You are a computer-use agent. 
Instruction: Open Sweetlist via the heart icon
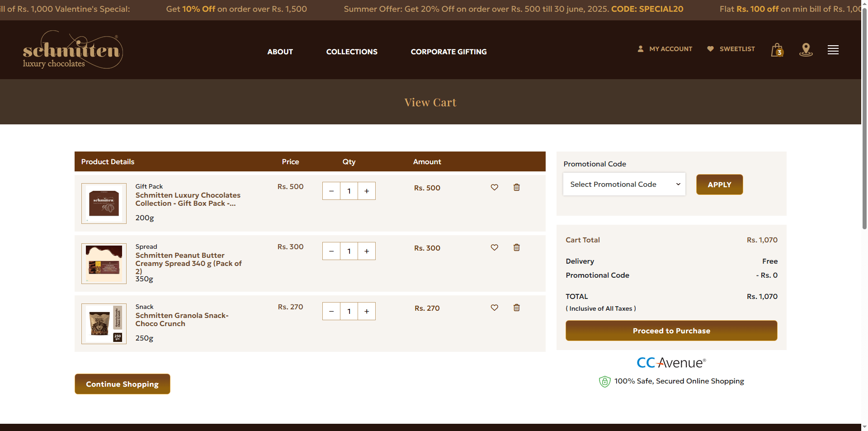coord(711,48)
